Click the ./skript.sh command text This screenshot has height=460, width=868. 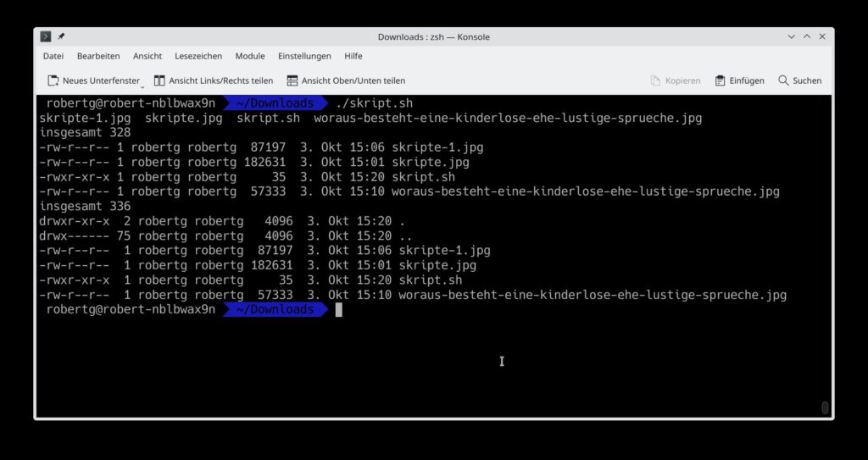pos(374,103)
